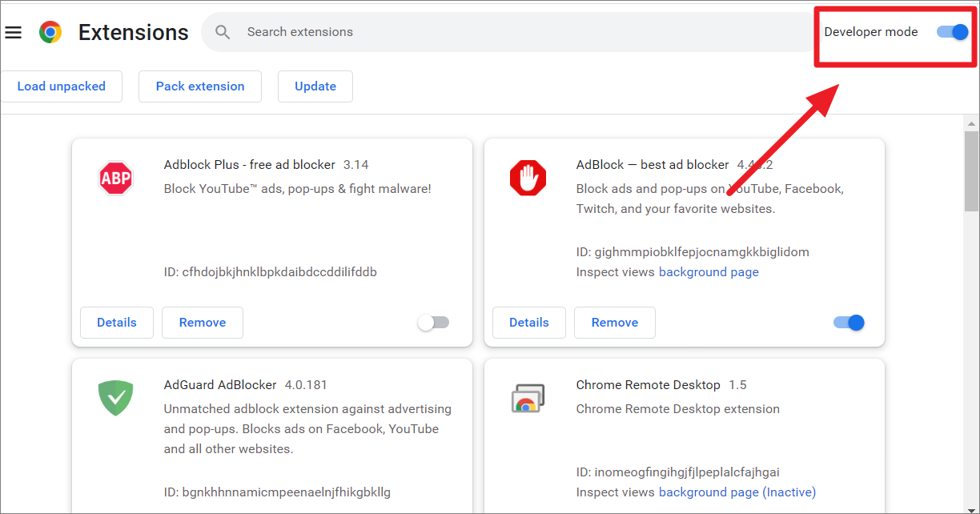This screenshot has height=514, width=980.
Task: Enable the Adblock Plus extension toggle
Action: pos(433,323)
